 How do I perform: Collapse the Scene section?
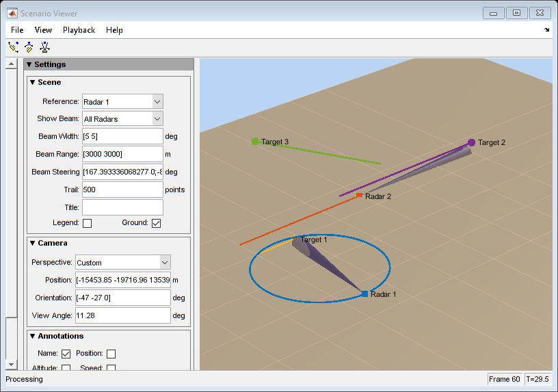pos(32,82)
